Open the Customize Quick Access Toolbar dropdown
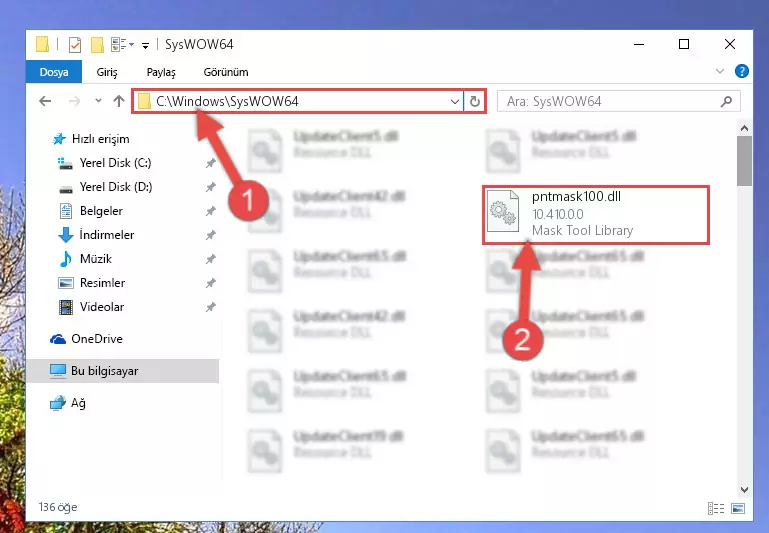769x533 pixels. pos(146,46)
